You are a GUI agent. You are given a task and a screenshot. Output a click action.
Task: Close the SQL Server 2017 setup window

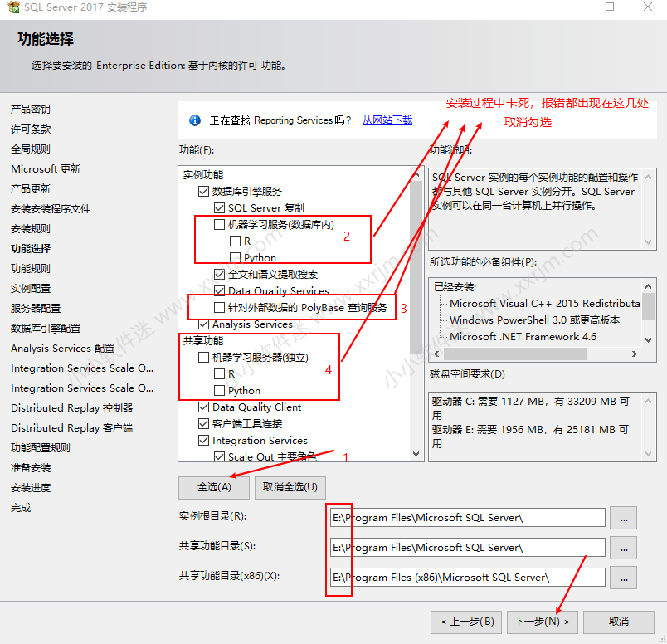(x=647, y=7)
